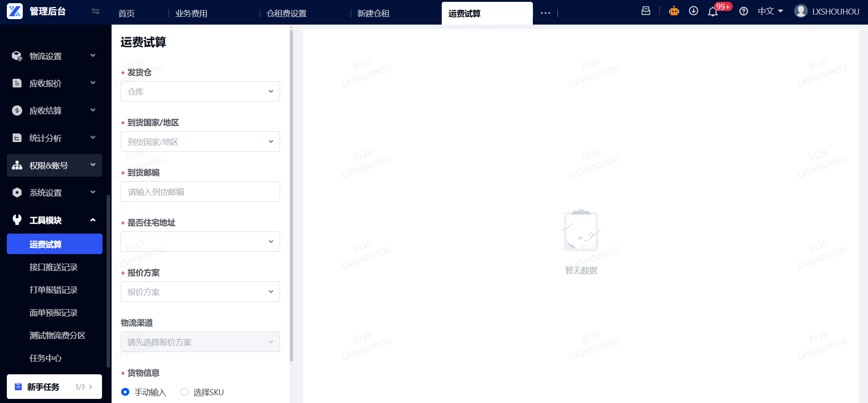Select the 选择SKU radio button
This screenshot has height=403, width=868.
184,392
